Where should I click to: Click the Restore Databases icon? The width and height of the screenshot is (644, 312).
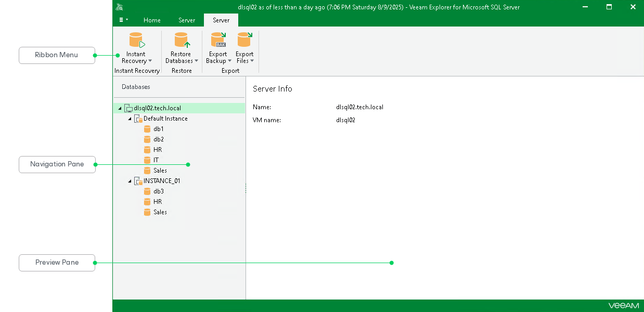[181, 40]
